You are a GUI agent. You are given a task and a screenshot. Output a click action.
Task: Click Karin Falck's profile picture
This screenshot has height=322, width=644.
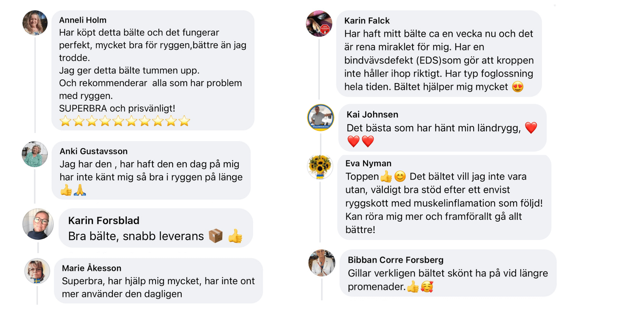(x=319, y=24)
